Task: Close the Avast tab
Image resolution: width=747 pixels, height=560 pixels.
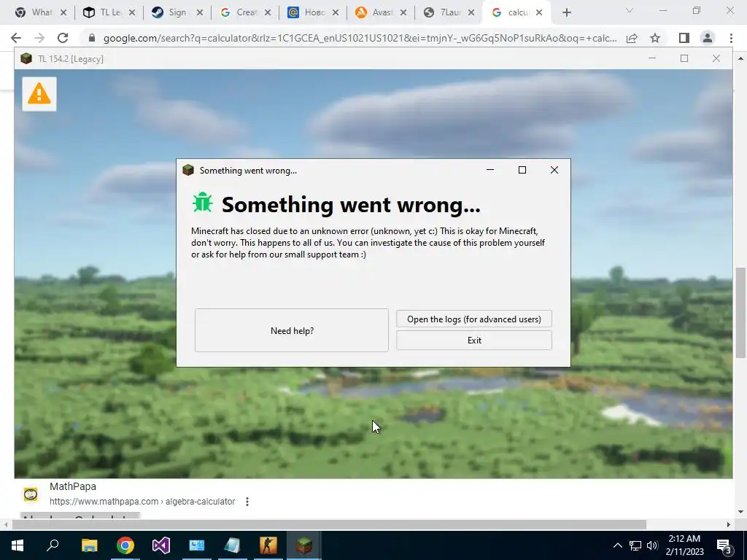Action: [403, 13]
